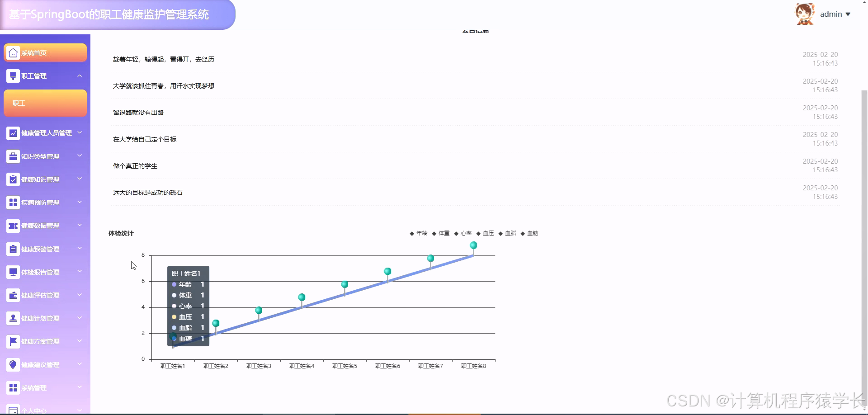Click the data pin above 职工姓名3
Viewport: 868px width, 415px height.
click(259, 310)
